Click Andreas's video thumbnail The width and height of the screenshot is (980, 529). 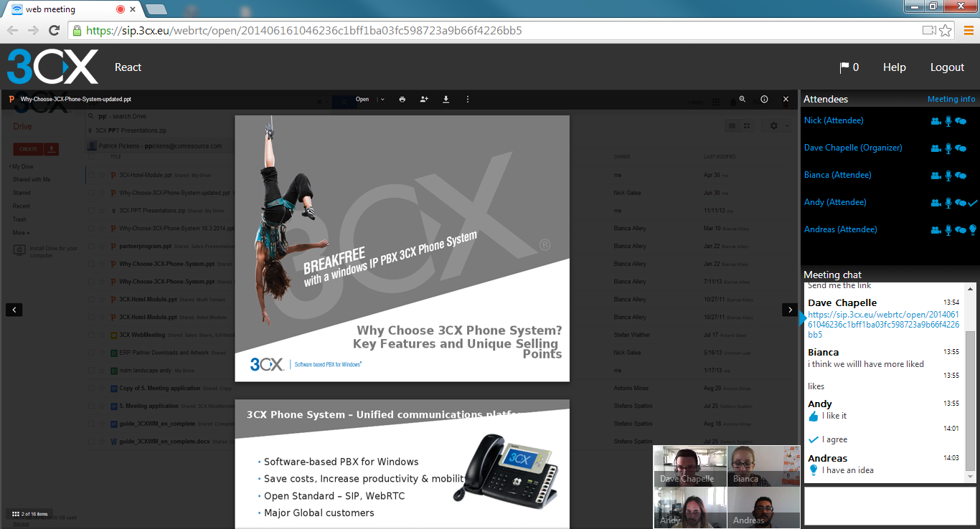tap(763, 508)
